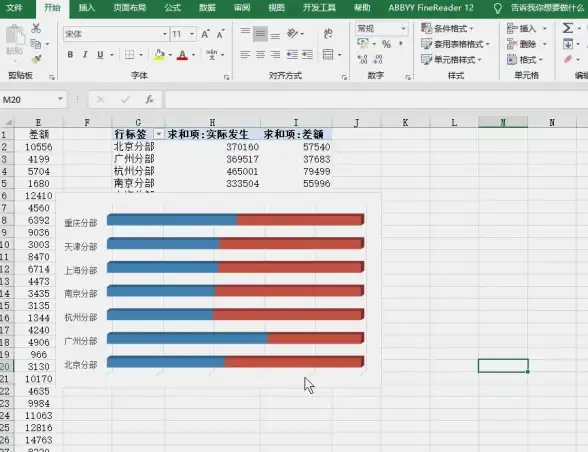Apply the yellow fill color bucket
The image size is (588, 452).
(x=159, y=55)
